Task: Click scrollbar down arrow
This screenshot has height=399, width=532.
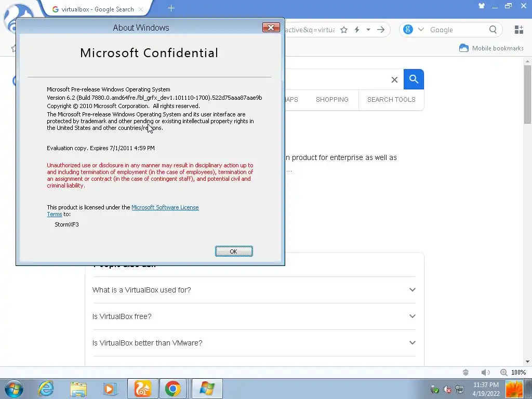Action: (527, 362)
